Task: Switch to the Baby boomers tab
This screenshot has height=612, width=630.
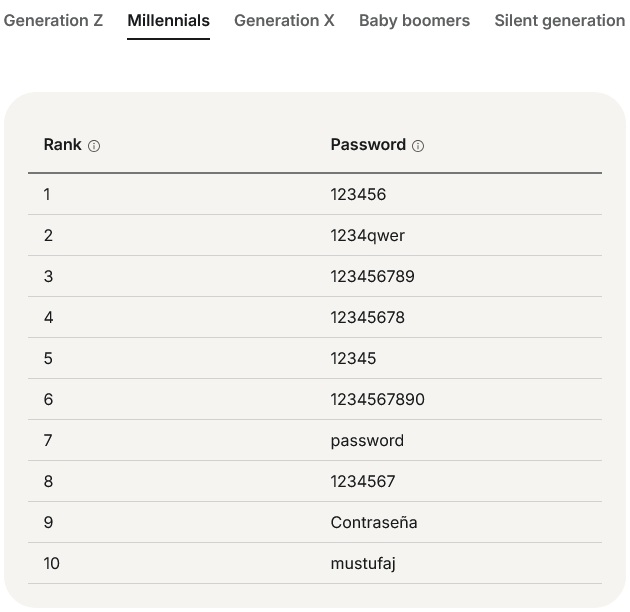Action: (x=414, y=20)
